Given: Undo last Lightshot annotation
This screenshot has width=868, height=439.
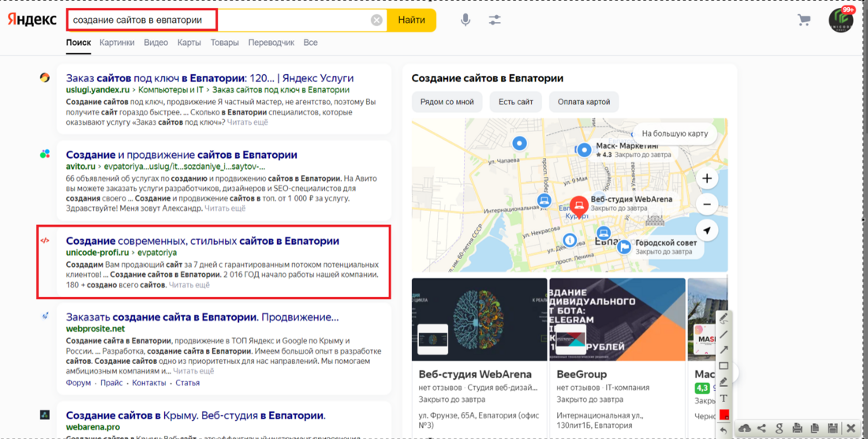Looking at the screenshot, I should [x=724, y=430].
